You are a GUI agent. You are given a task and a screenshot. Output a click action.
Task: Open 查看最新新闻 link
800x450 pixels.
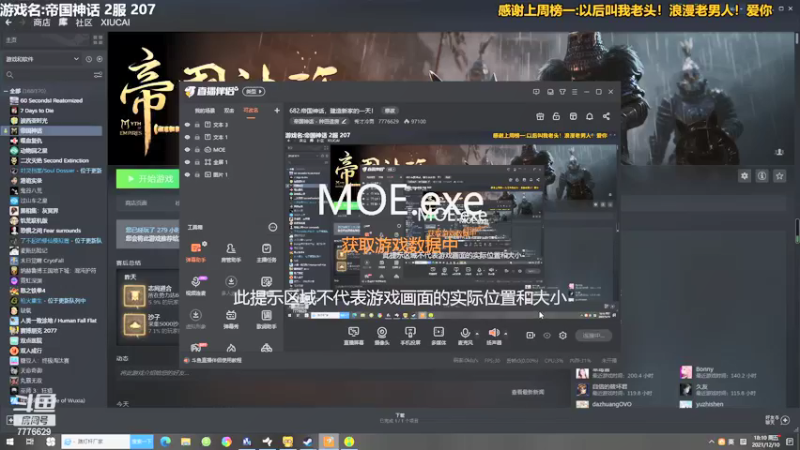click(528, 392)
